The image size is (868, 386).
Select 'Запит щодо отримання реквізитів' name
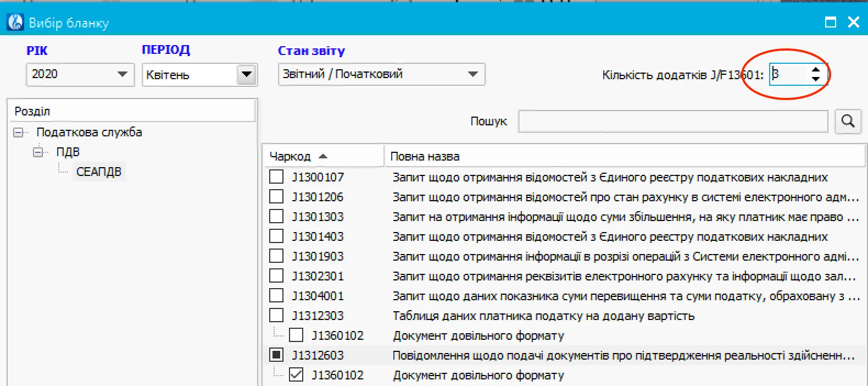pyautogui.click(x=624, y=277)
